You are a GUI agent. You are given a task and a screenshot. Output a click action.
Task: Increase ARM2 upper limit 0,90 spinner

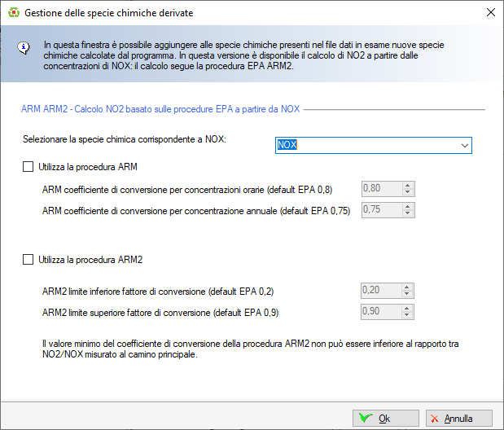(406, 309)
